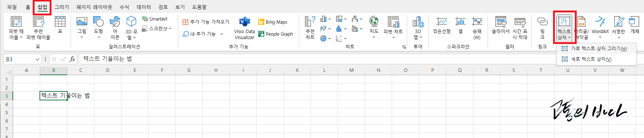
Task: Insert a Column sparkline (열)
Action: [x=461, y=25]
